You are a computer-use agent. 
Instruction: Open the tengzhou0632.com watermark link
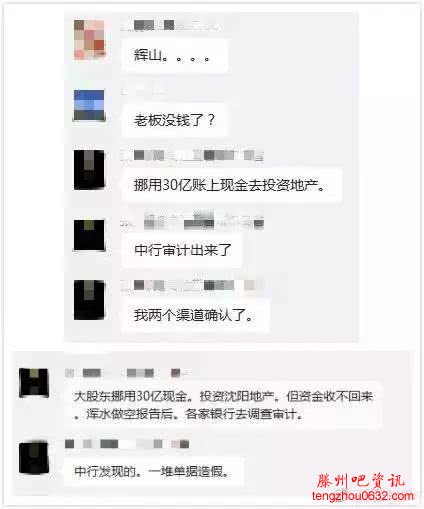coord(363,496)
